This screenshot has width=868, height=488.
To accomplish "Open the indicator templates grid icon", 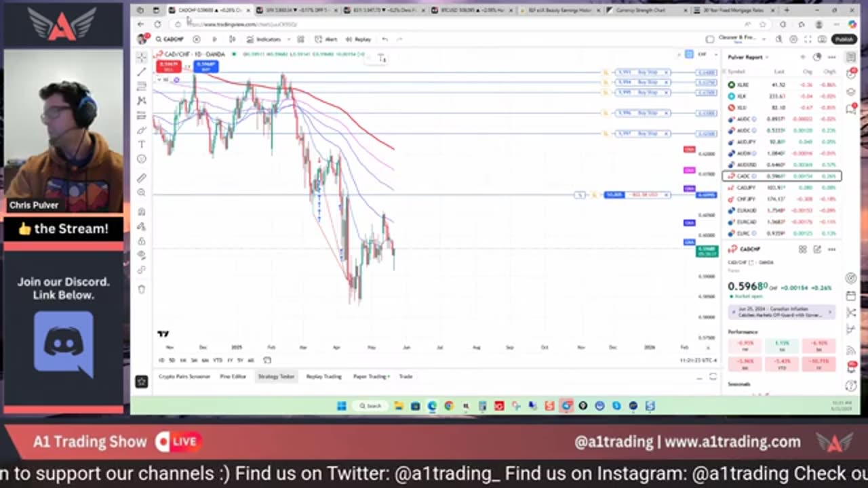I will 300,39.
